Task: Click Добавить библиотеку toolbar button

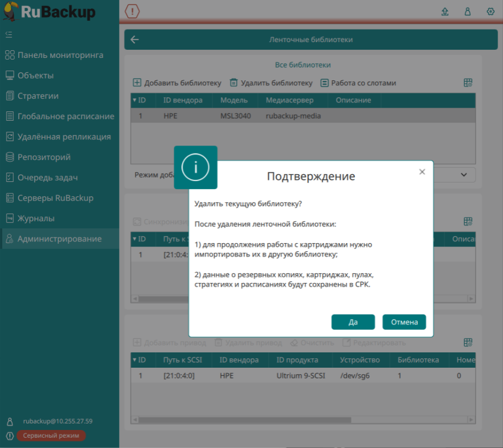Action: [177, 83]
